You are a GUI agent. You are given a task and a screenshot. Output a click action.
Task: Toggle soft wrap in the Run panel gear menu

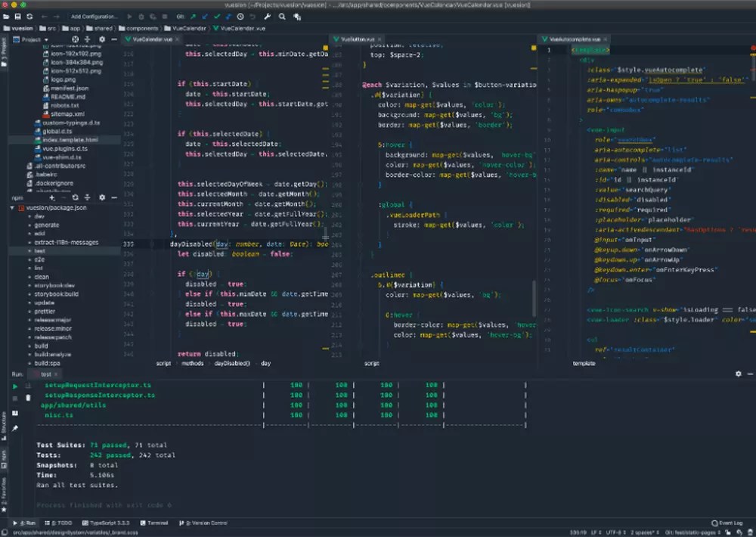(739, 373)
